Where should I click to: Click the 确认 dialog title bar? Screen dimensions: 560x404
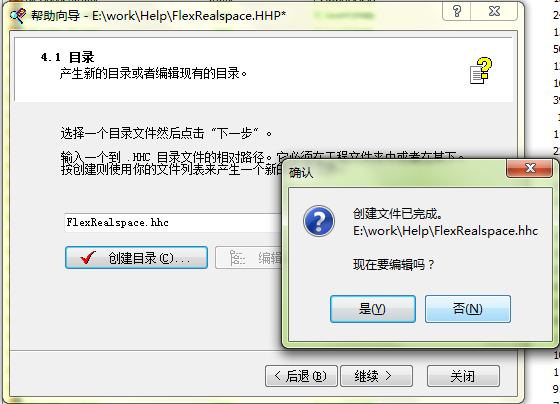395,173
